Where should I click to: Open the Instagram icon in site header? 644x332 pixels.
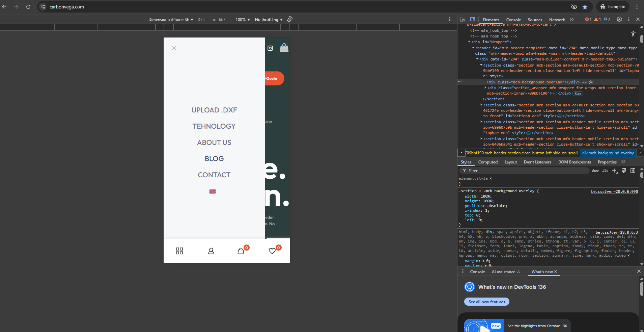click(270, 48)
